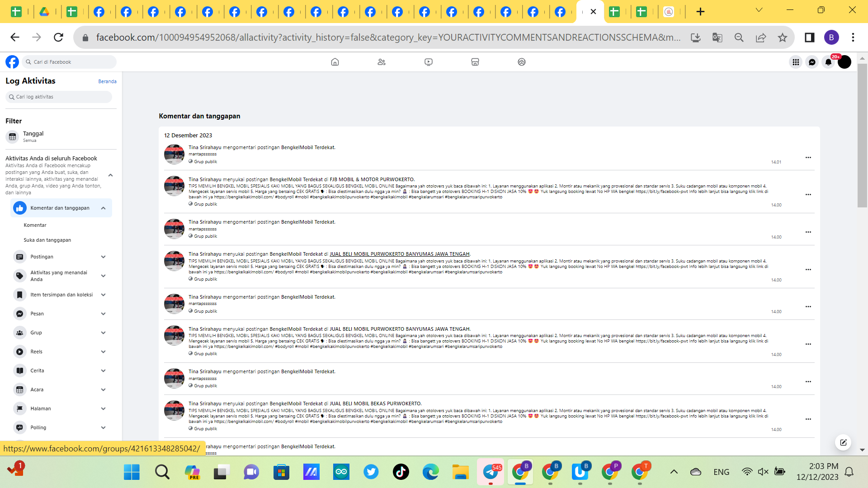Expand the Postingan category
Screen dimensions: 868x488
(x=104, y=257)
